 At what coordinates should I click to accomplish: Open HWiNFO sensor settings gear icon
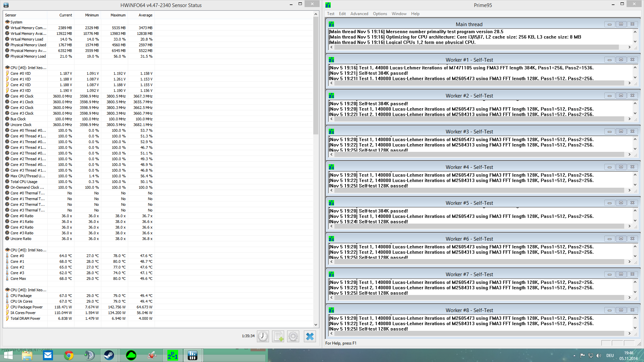293,336
